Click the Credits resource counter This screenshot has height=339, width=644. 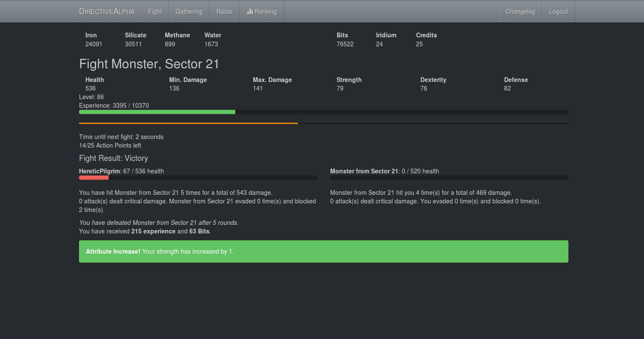[x=419, y=44]
